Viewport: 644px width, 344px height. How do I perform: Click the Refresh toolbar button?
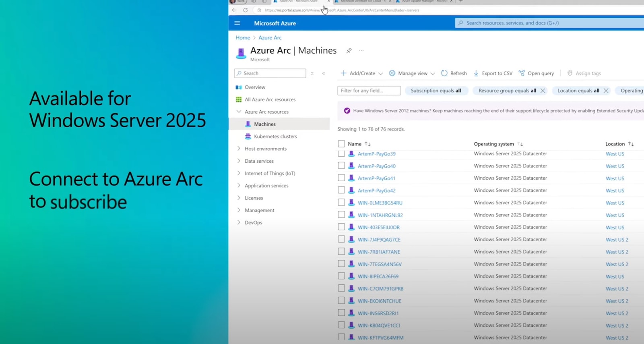(454, 73)
